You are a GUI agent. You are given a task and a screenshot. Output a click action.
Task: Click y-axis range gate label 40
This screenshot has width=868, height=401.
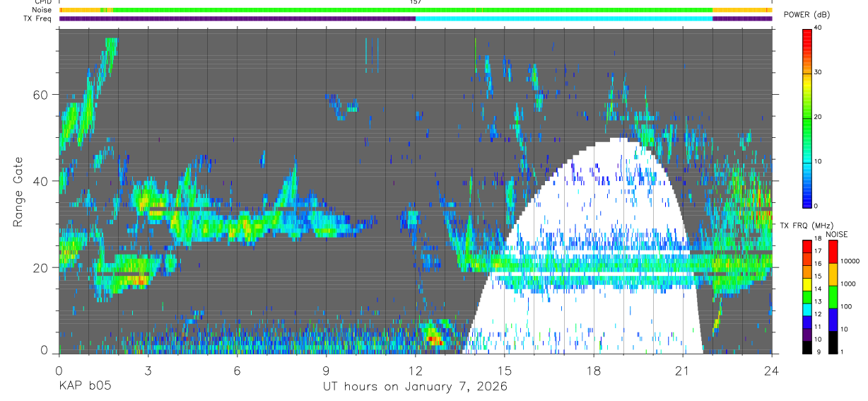coord(41,181)
